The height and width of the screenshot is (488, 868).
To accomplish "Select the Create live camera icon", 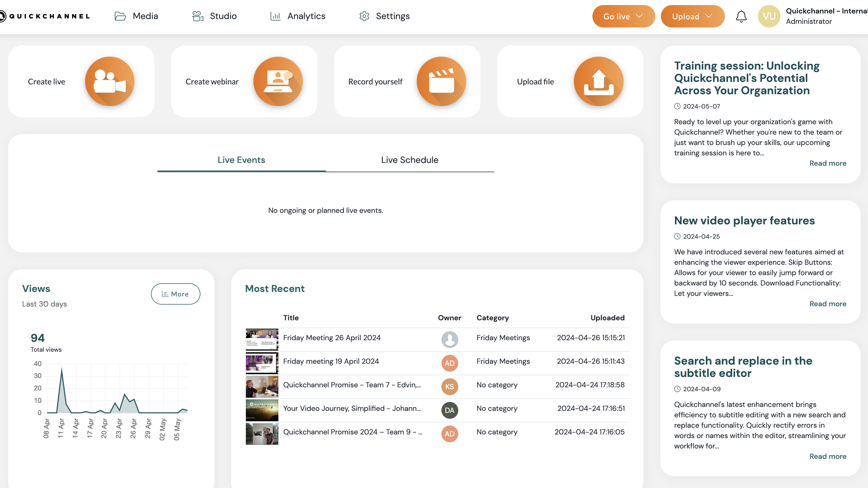I will coord(109,81).
